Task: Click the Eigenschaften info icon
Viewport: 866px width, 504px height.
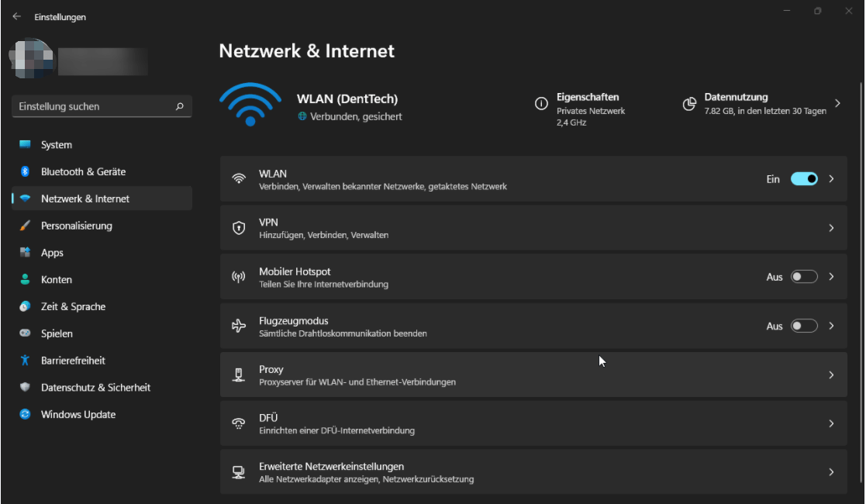Action: (542, 104)
